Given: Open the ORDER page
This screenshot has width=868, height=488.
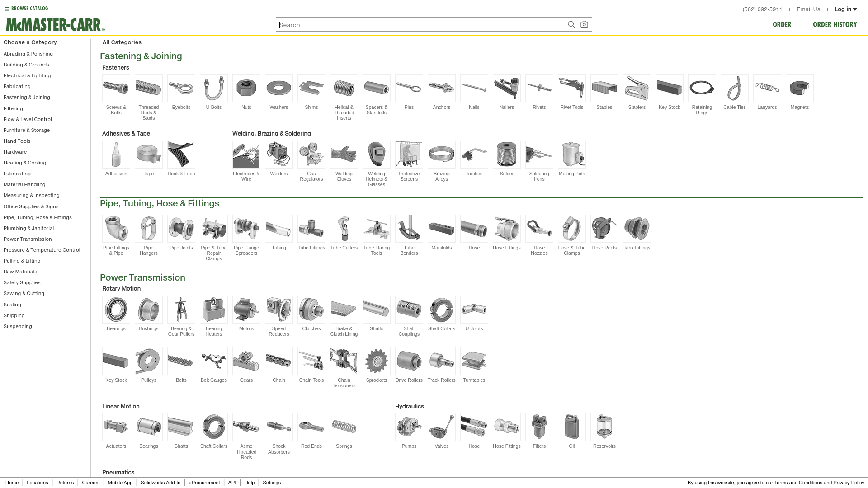Looking at the screenshot, I should 782,24.
